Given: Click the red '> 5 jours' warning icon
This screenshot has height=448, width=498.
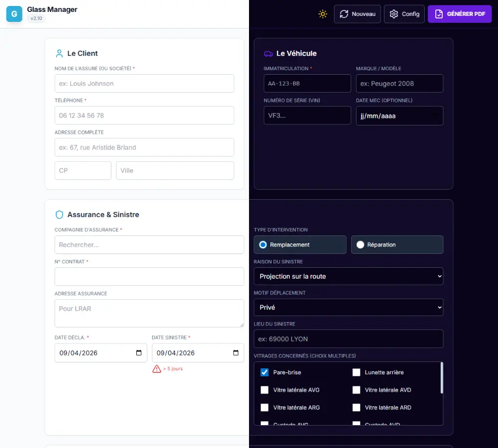Looking at the screenshot, I should (155, 368).
